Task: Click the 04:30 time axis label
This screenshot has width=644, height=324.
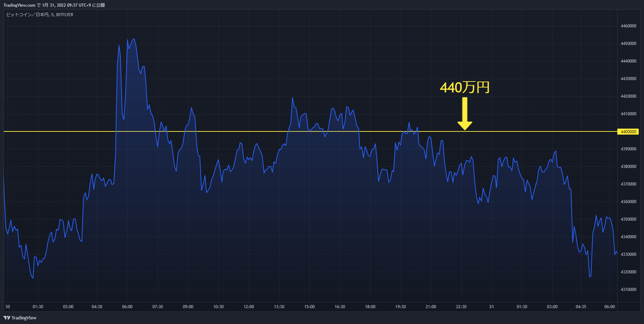Action: coord(97,307)
